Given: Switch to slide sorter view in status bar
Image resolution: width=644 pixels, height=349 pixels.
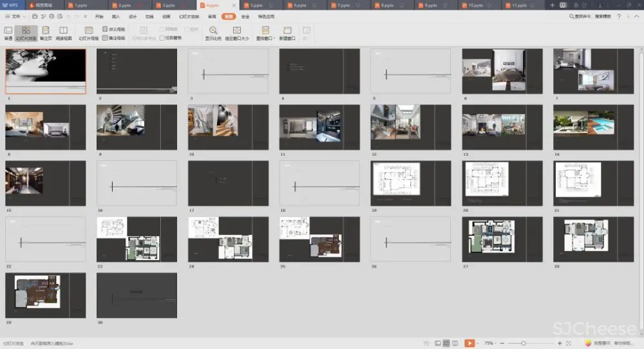Looking at the screenshot, I should click(x=446, y=343).
